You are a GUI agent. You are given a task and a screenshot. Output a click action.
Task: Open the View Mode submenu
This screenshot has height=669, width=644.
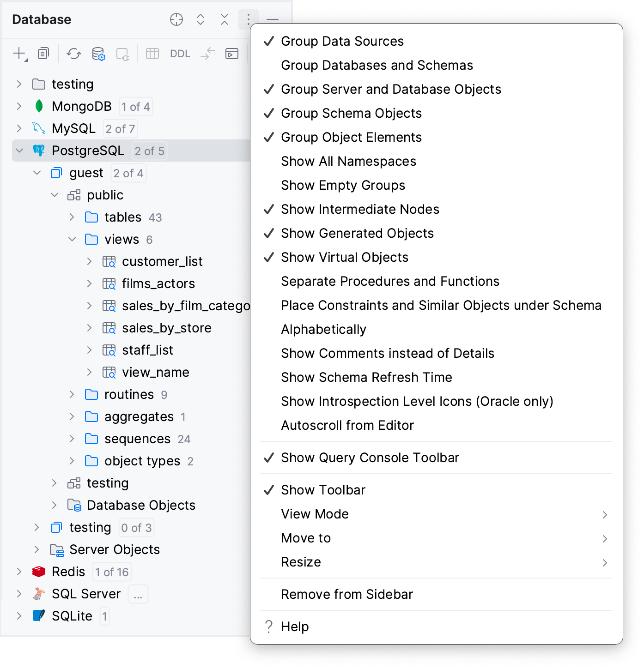point(315,514)
